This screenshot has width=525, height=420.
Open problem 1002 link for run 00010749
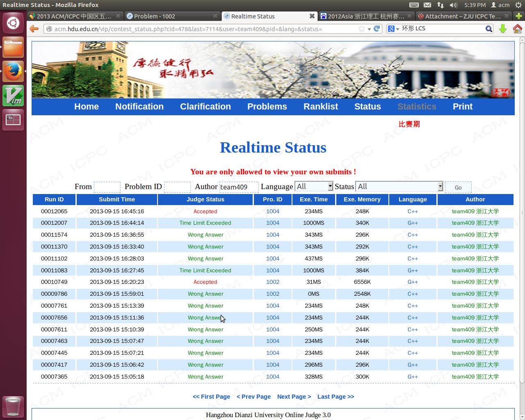tap(272, 282)
